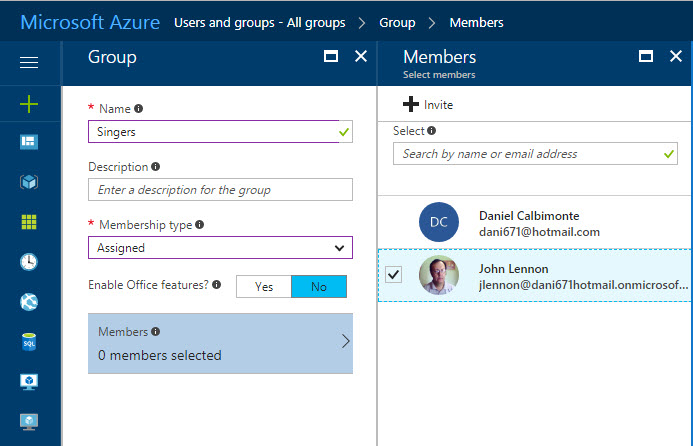This screenshot has width=693, height=446.
Task: Expand the Members selection row chevron
Action: click(345, 342)
